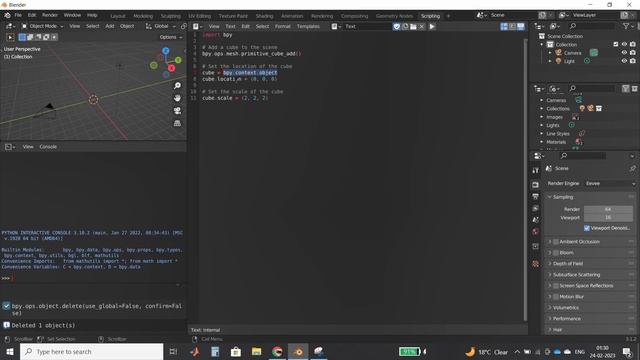640x360 pixels.
Task: Select the box select tool icon
Action: 22,37
